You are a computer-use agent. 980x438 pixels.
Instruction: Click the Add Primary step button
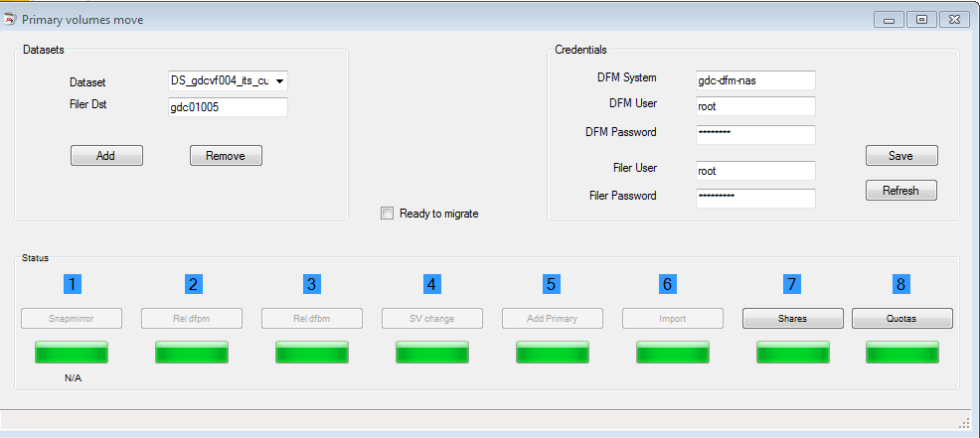click(553, 318)
